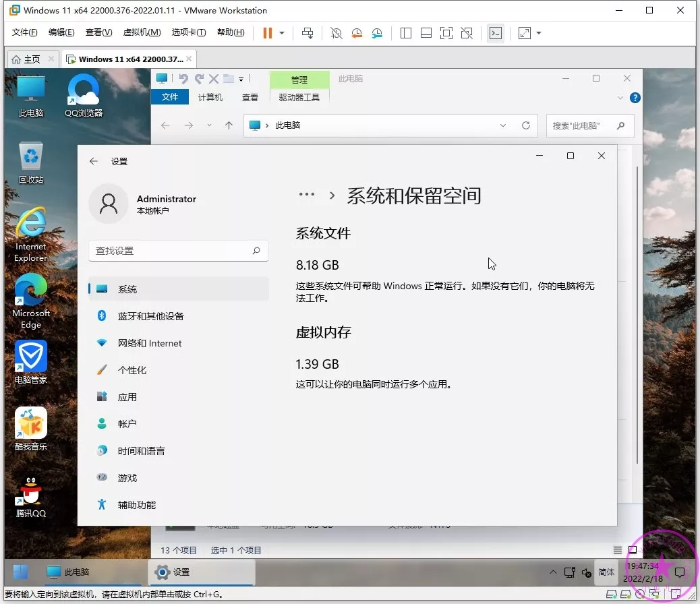Expand the Explorer address bar dropdown
Image resolution: width=700 pixels, height=604 pixels.
click(x=503, y=125)
